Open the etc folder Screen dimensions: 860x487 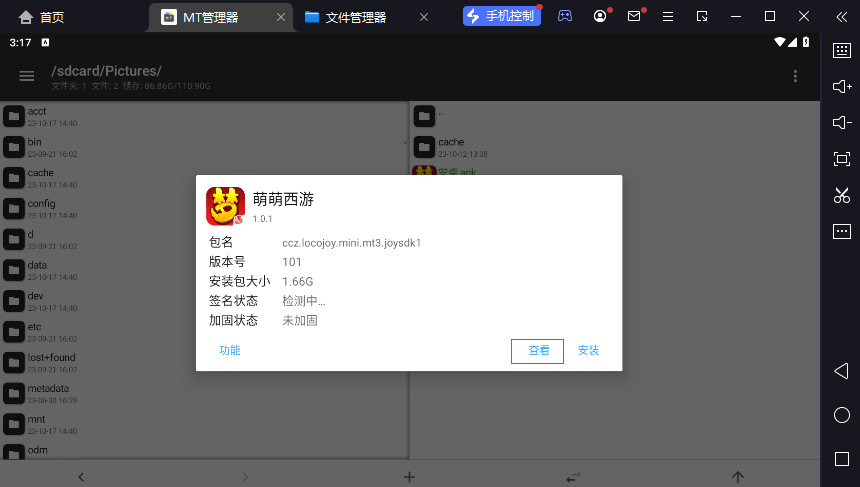[204, 331]
